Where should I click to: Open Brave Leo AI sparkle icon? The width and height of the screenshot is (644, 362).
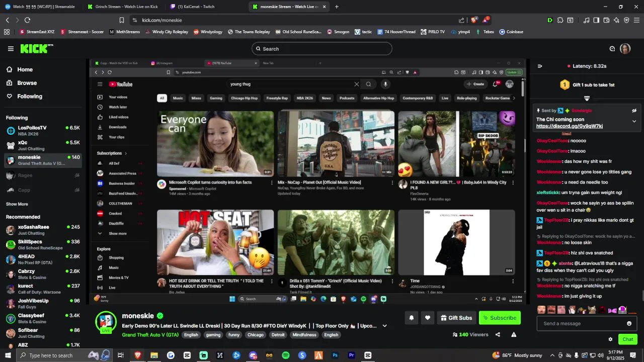pos(616,20)
